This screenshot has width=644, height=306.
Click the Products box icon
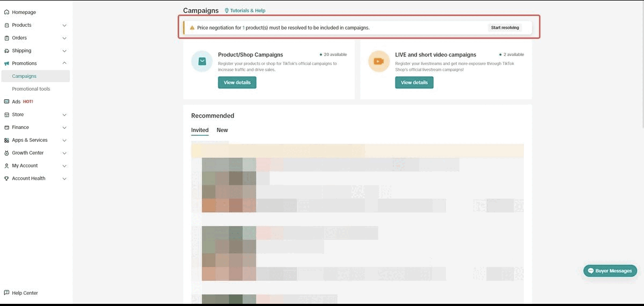click(6, 25)
